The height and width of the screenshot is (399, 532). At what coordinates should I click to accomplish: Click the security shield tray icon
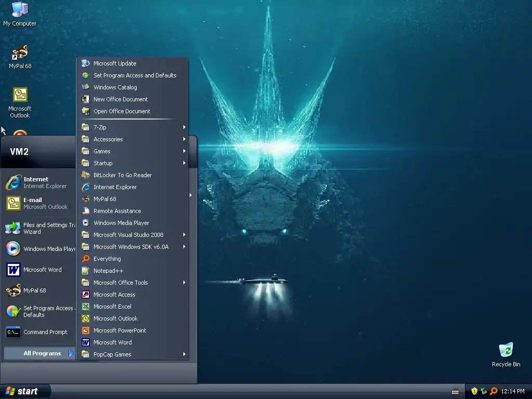[474, 391]
